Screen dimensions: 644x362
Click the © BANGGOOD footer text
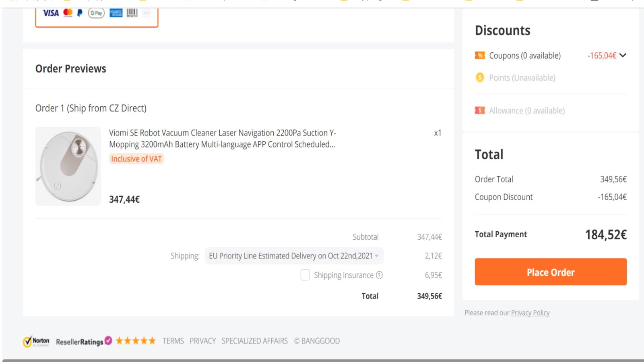317,341
